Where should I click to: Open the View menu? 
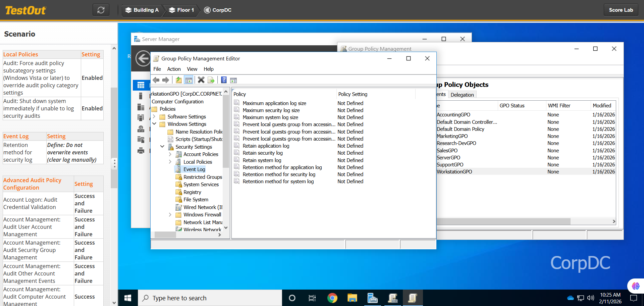tap(192, 69)
